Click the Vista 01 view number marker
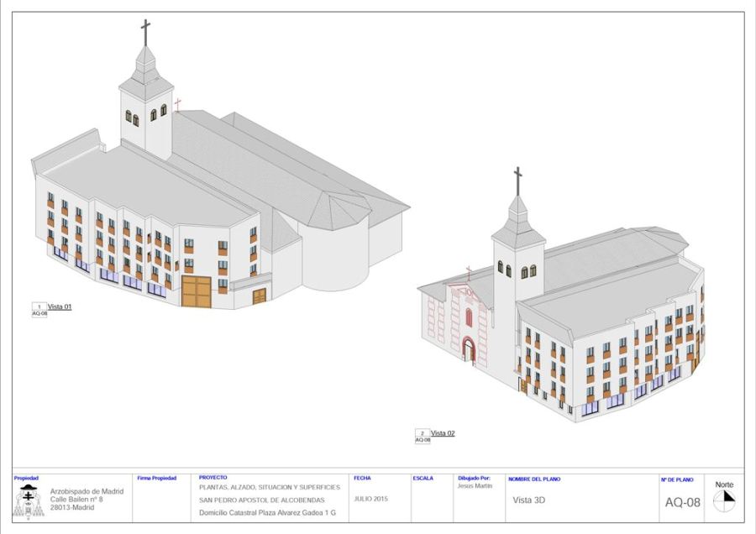 coord(38,306)
